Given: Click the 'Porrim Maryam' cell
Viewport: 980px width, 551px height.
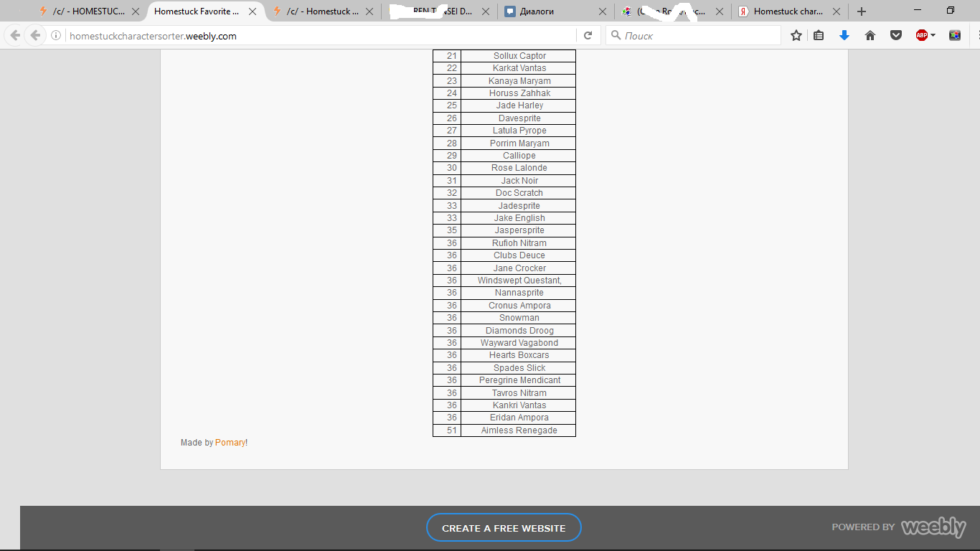Looking at the screenshot, I should [519, 143].
